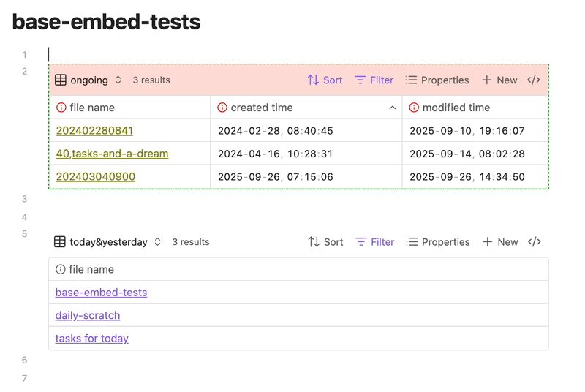Open Sort in the ongoing table
Image resolution: width=585 pixels, height=392 pixels.
[x=325, y=80]
